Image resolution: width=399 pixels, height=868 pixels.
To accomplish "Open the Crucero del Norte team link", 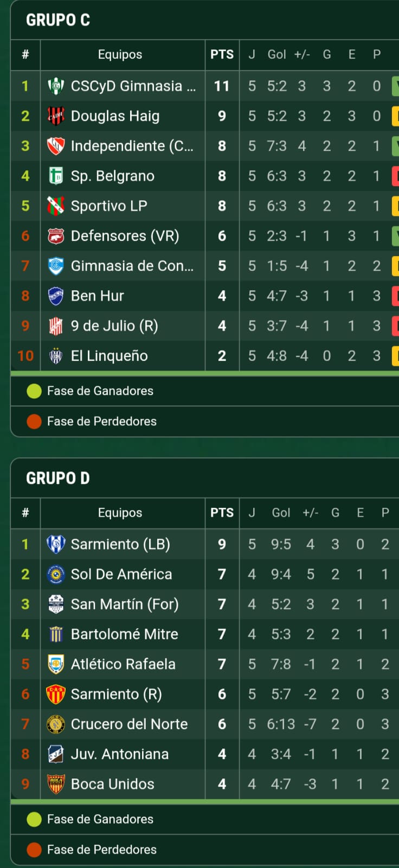I will coord(129,724).
